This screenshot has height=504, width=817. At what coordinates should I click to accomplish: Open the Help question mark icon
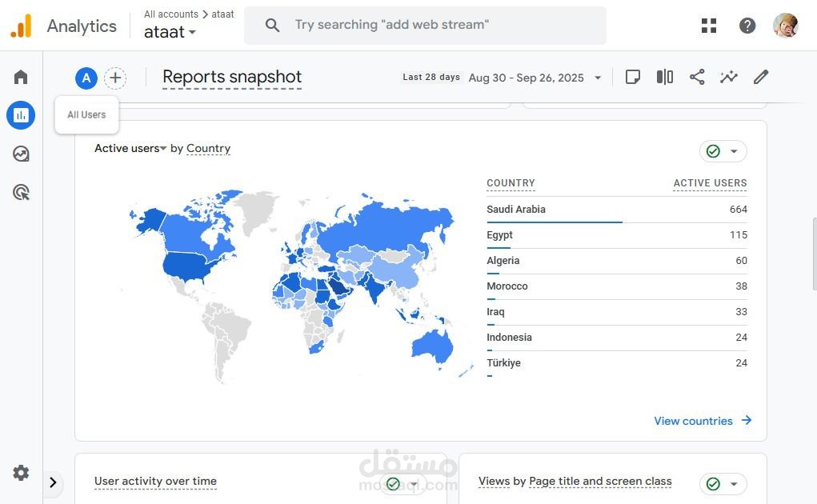point(747,26)
